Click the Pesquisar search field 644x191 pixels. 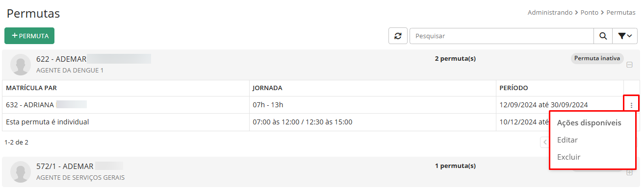tap(502, 36)
